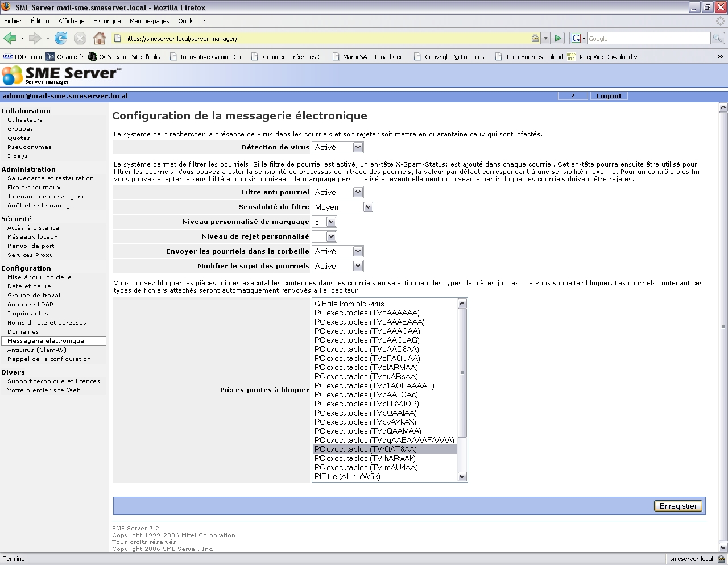The height and width of the screenshot is (565, 728).
Task: Open the Tech-Sources Upload bookmark
Action: tap(529, 57)
